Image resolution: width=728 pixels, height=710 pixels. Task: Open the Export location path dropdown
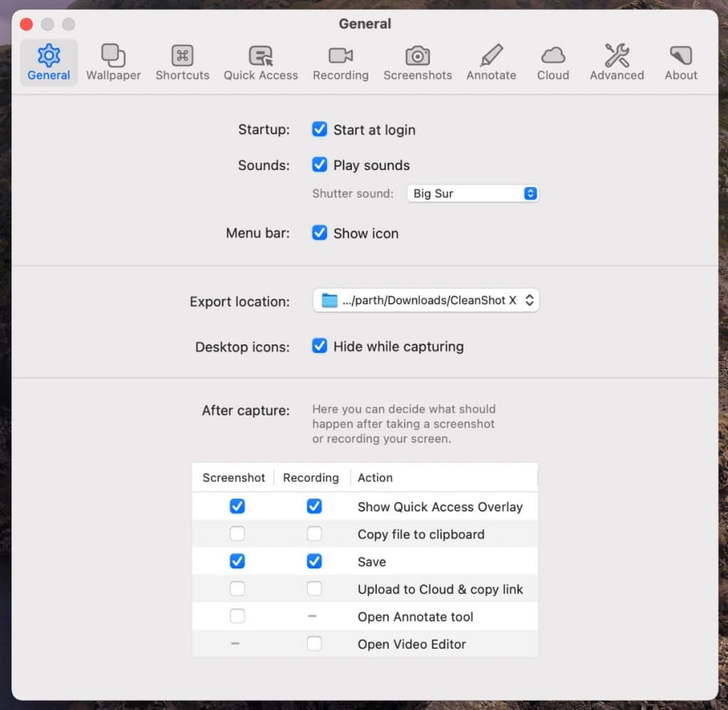click(426, 300)
